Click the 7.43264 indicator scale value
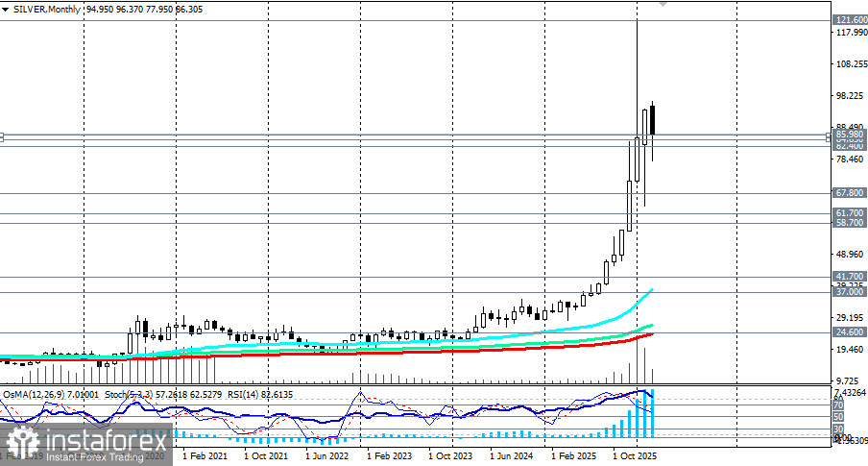Image resolution: width=868 pixels, height=466 pixels. coord(851,392)
